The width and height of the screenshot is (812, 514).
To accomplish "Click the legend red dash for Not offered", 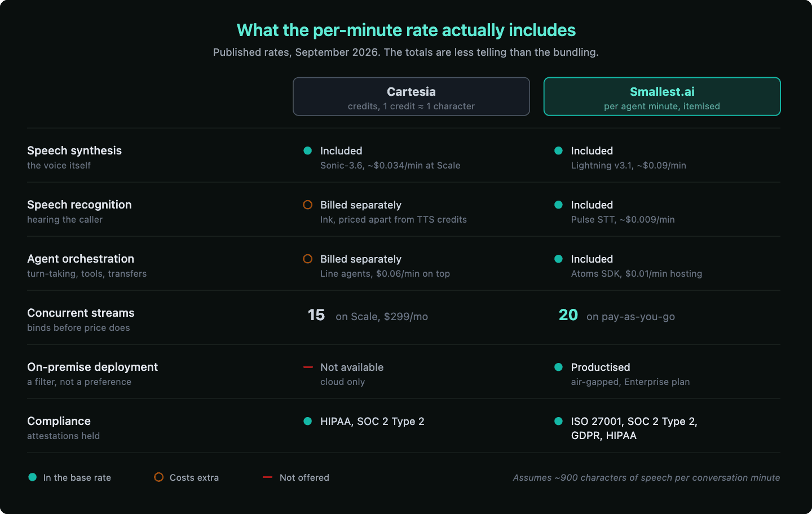I will click(268, 477).
